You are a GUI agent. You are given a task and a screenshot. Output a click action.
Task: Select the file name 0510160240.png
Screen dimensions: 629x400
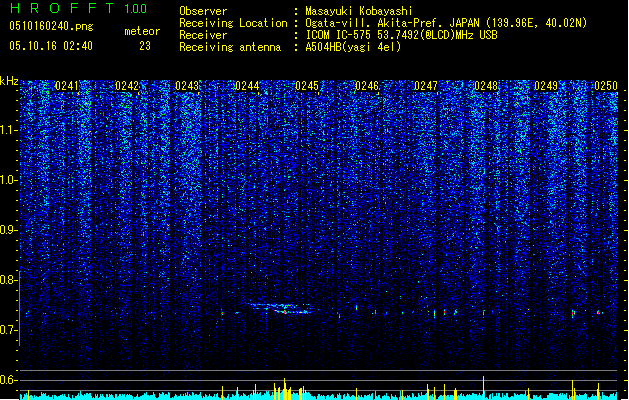tap(51, 26)
